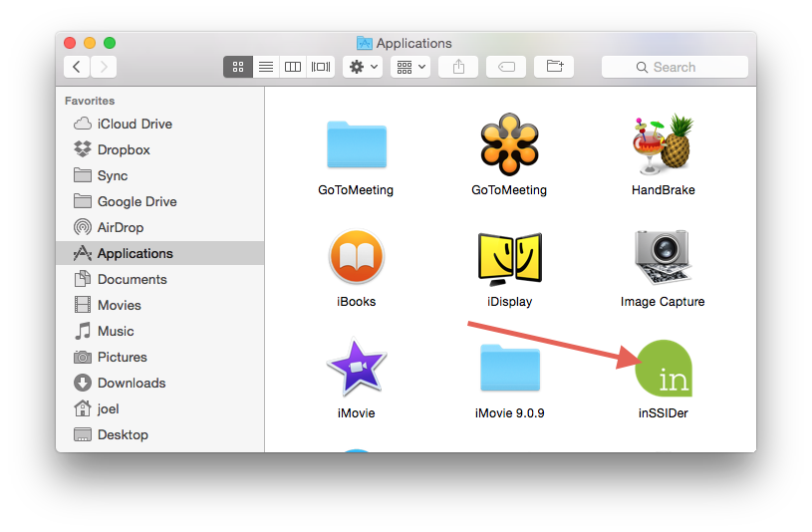Open the GoToMeeting blue folder
This screenshot has height=532, width=812.
click(357, 144)
